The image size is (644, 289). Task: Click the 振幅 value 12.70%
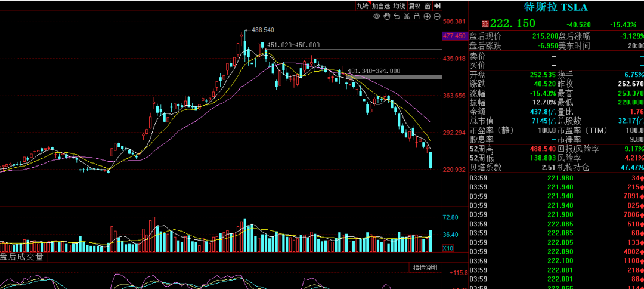point(544,102)
